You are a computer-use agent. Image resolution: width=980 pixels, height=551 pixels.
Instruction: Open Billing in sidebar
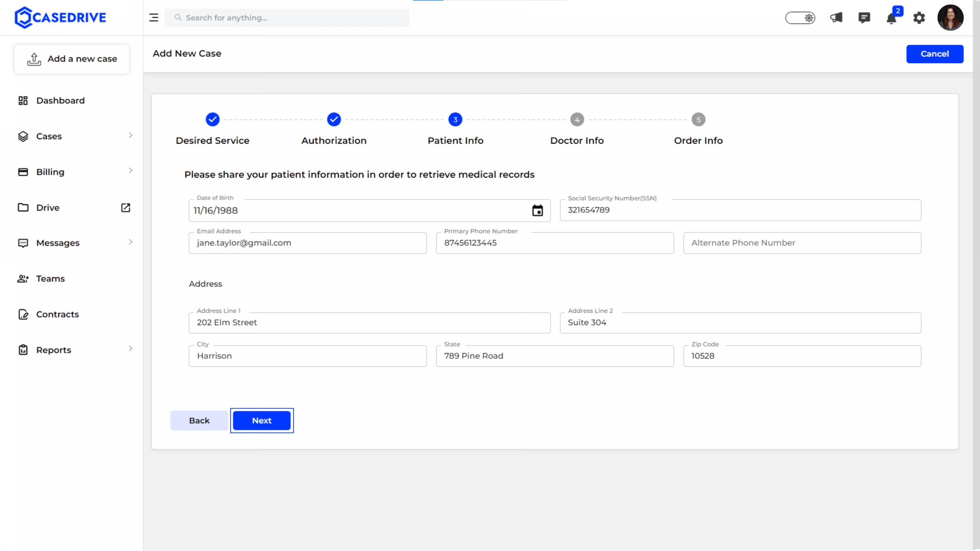(x=50, y=172)
